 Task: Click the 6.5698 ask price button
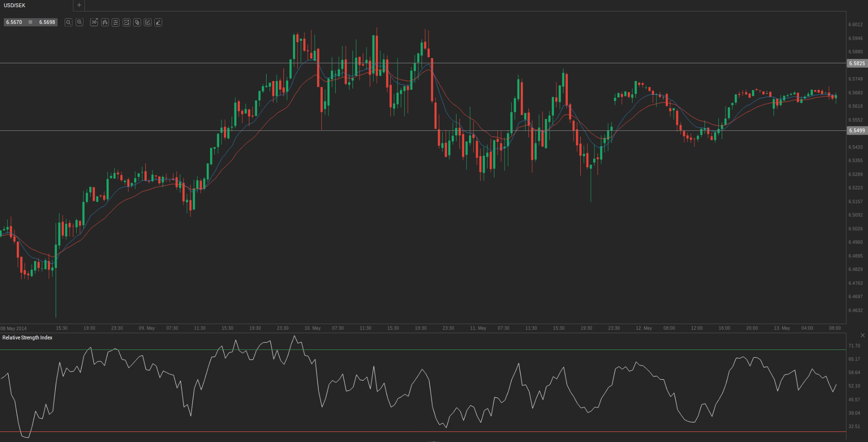(x=47, y=23)
